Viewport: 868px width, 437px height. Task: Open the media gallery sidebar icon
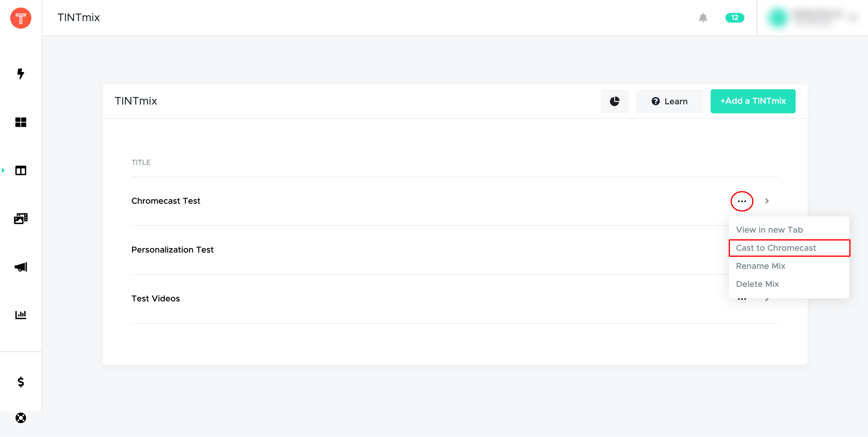(x=20, y=219)
